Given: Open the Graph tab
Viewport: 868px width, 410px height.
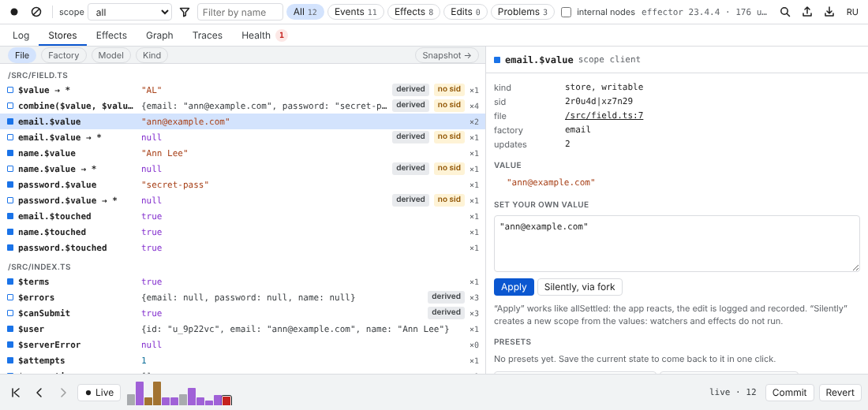Looking at the screenshot, I should click(x=159, y=35).
